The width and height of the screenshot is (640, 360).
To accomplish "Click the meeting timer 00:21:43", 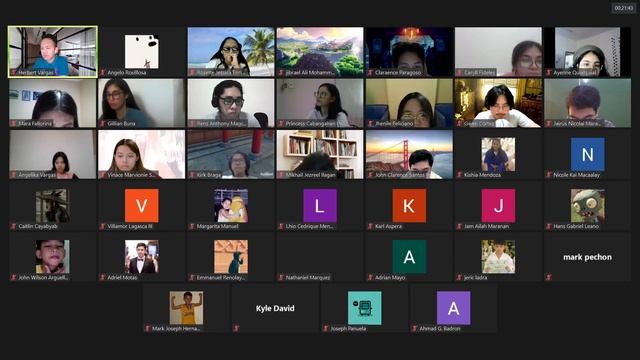I will click(x=623, y=8).
